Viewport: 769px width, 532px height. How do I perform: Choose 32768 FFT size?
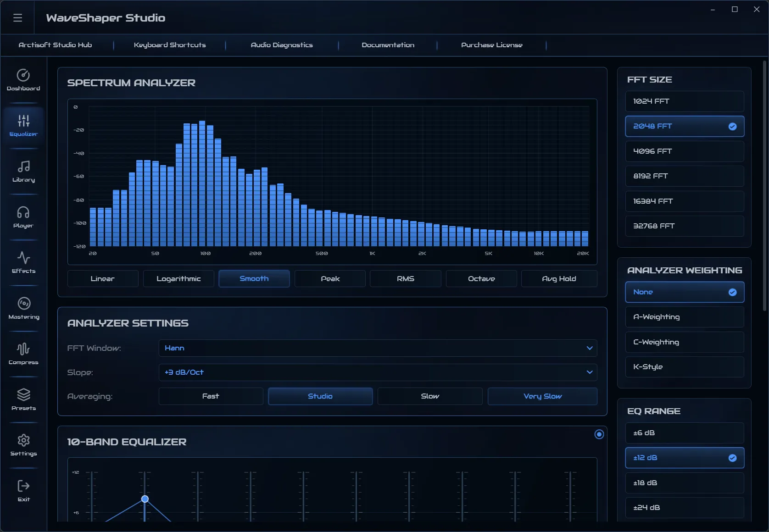point(685,226)
